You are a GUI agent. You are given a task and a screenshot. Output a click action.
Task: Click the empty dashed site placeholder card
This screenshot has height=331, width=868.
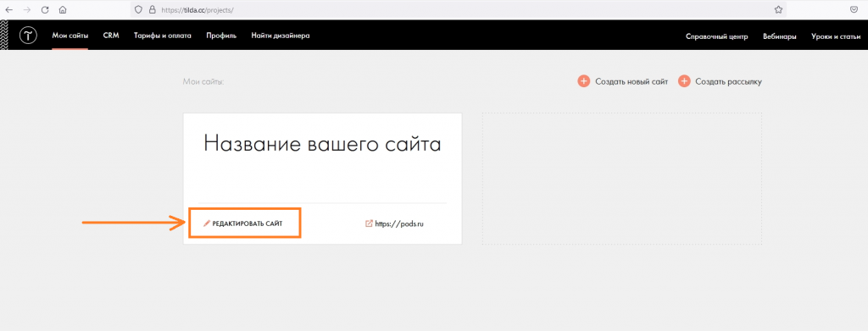pos(621,179)
